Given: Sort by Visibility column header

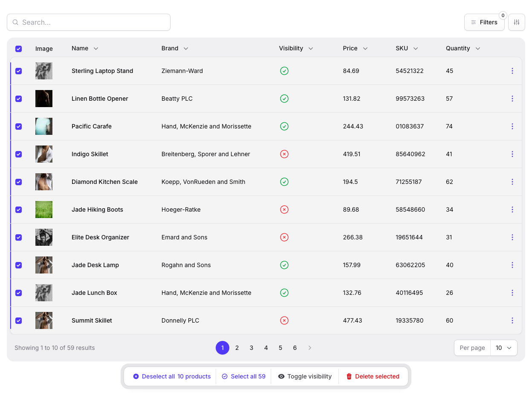Looking at the screenshot, I should click(296, 48).
